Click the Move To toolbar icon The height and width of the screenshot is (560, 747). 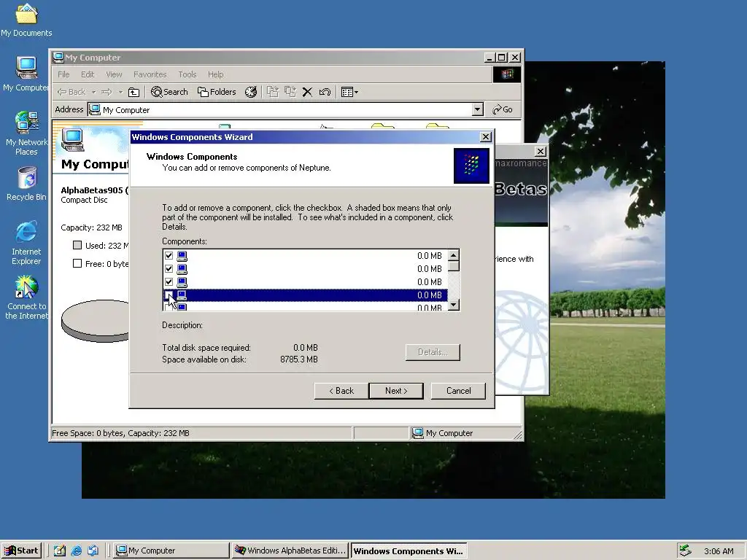pos(273,92)
